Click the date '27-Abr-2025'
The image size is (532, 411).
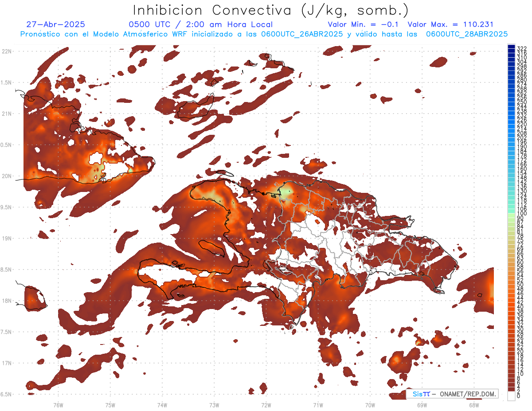[56, 24]
